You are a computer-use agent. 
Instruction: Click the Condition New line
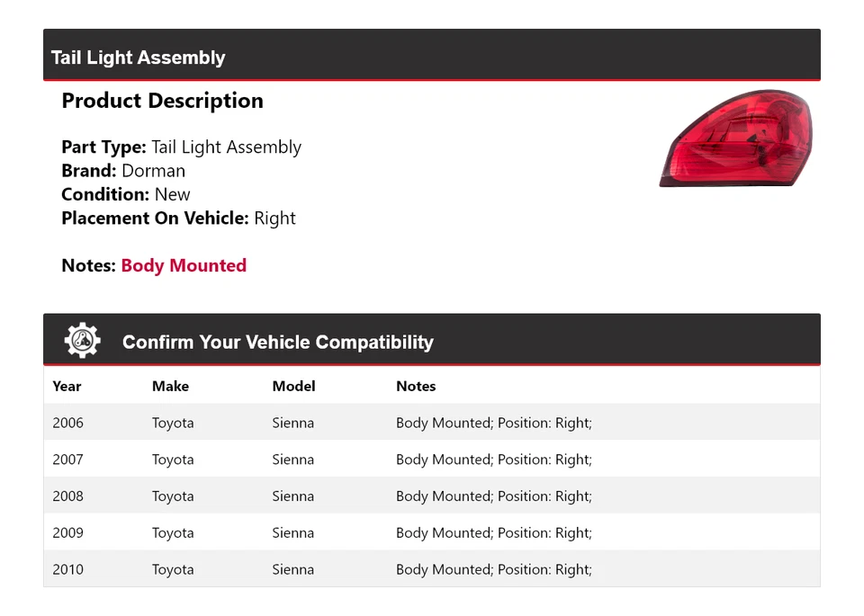pos(126,194)
